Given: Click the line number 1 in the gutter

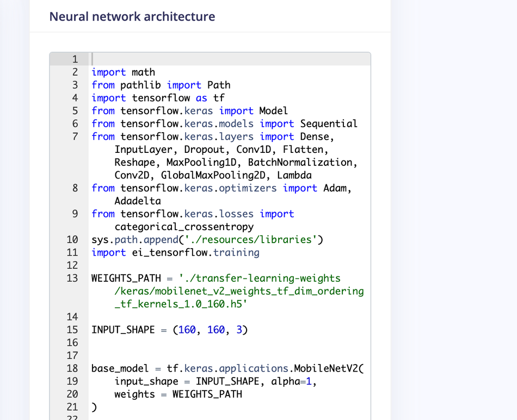Looking at the screenshot, I should (x=75, y=59).
